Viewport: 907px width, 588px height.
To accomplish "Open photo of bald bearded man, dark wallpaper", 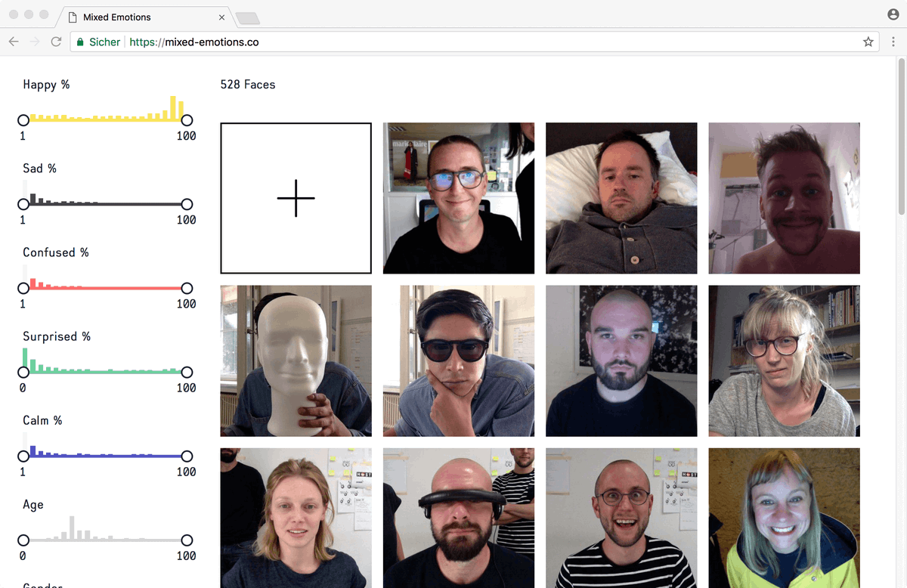I will click(x=621, y=361).
